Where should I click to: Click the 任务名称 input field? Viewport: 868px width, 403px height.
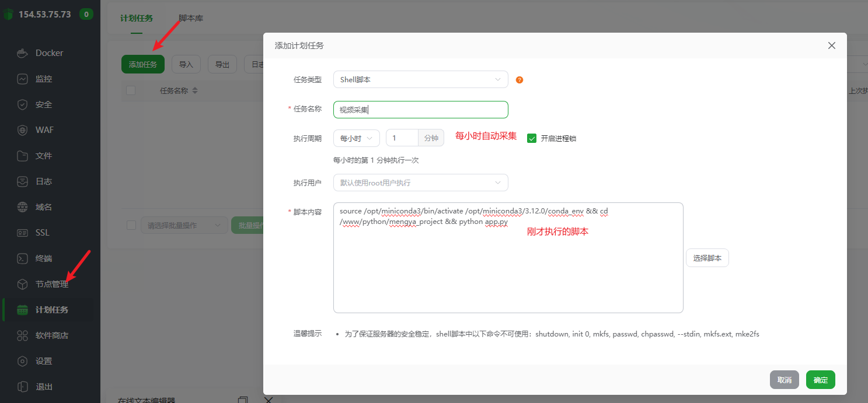(420, 110)
